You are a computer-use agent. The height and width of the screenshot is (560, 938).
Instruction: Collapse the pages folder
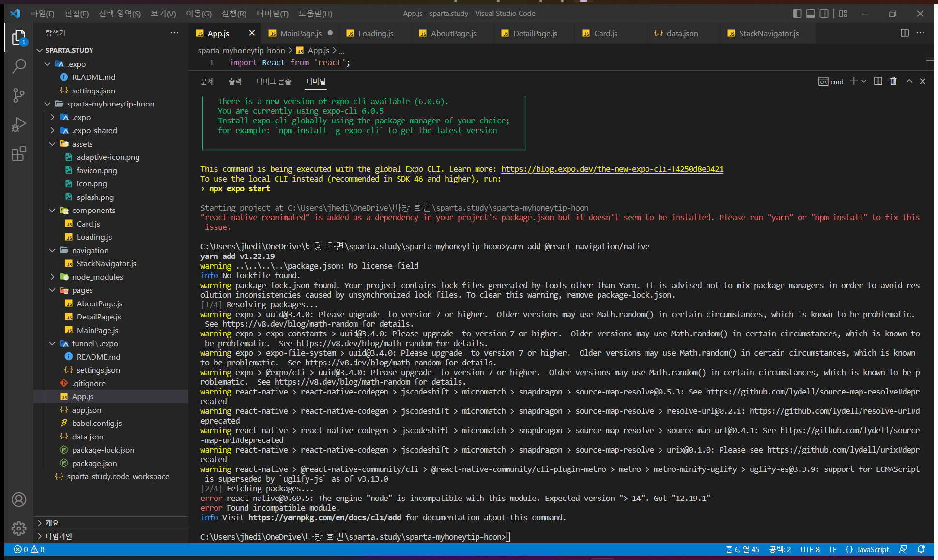point(52,290)
